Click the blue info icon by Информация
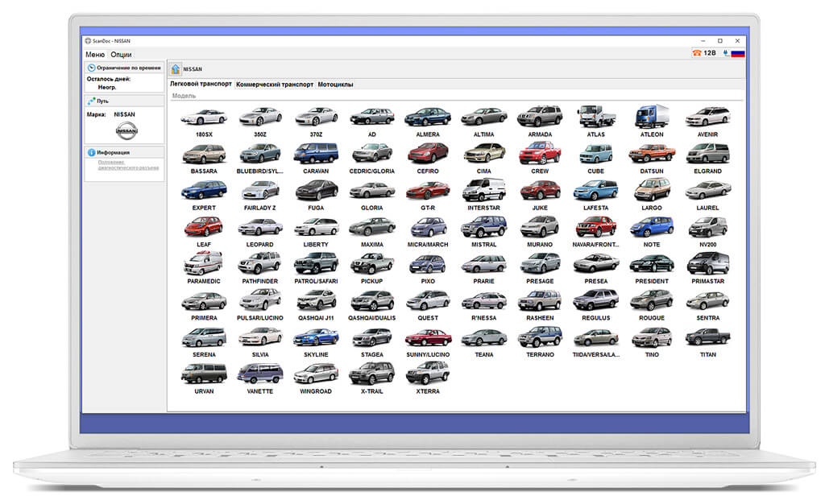Viewport: 825px width, 504px height. pyautogui.click(x=92, y=152)
